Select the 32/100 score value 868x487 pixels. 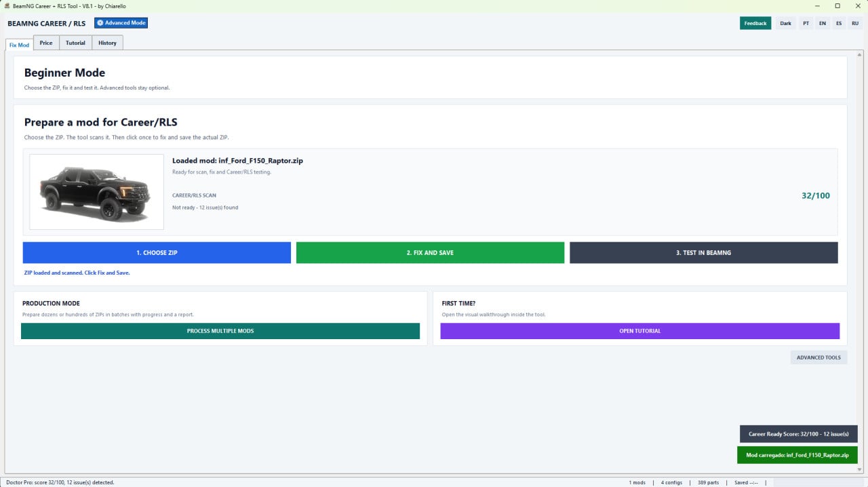[815, 196]
